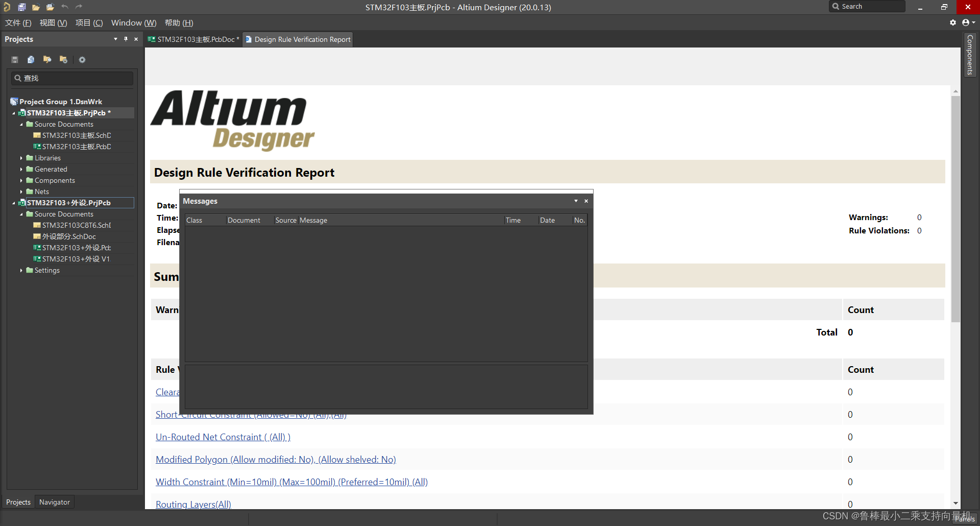Click the report scrollbar up arrow
Screen dimensions: 980x526
coord(955,91)
